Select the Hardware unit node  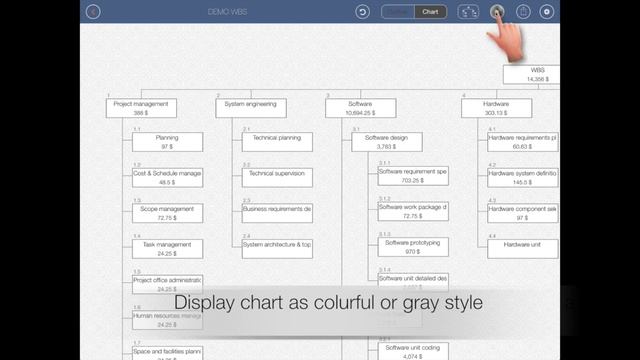point(523,249)
